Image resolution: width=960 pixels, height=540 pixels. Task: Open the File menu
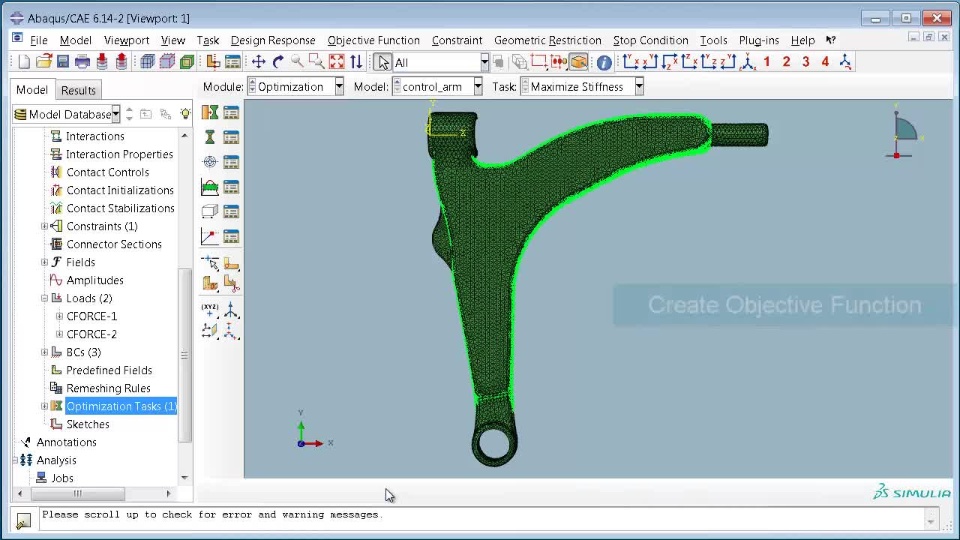coord(39,40)
